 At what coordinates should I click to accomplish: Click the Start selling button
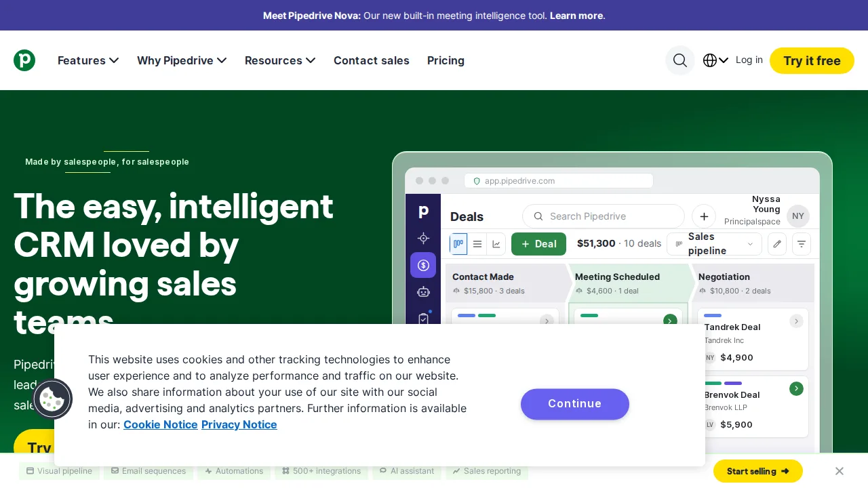click(x=758, y=471)
